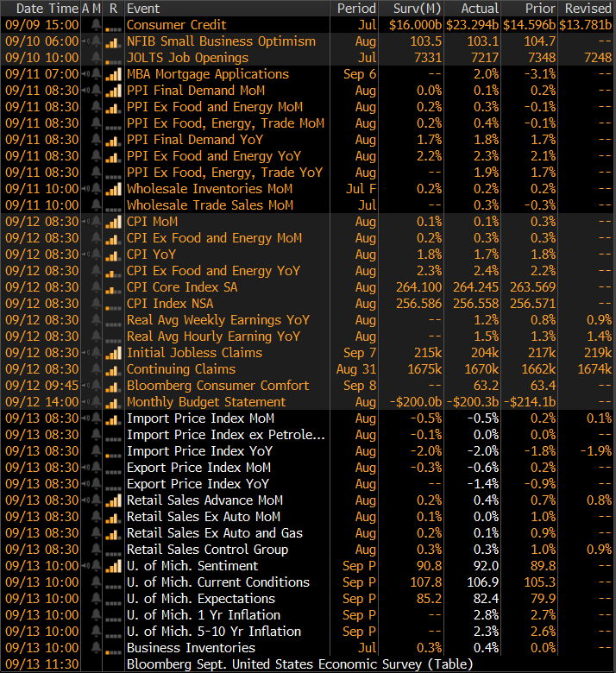Open Retail Sales Ex Auto and Gas
The height and width of the screenshot is (673, 616).
tap(215, 533)
